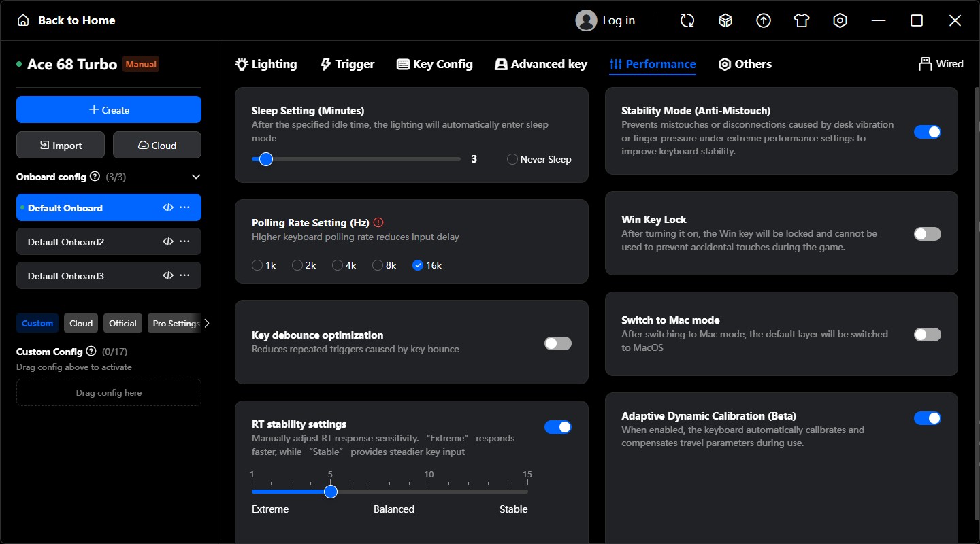Open the shirt skin icon

point(802,20)
